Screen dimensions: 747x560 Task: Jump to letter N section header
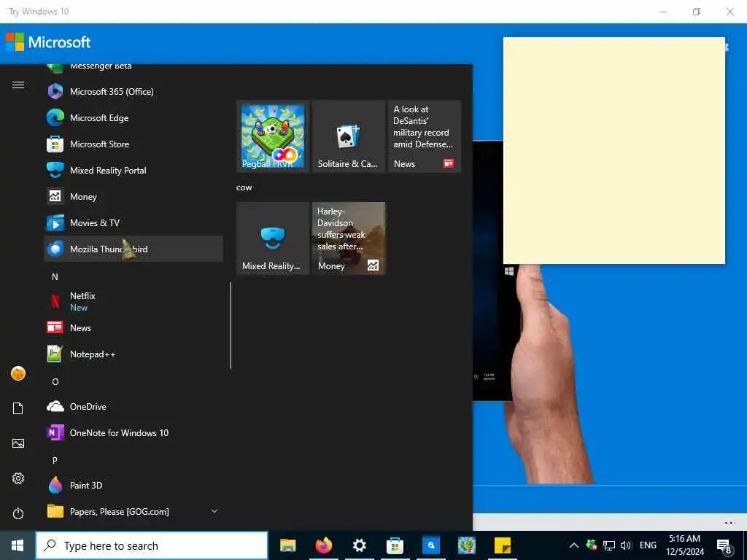click(55, 276)
